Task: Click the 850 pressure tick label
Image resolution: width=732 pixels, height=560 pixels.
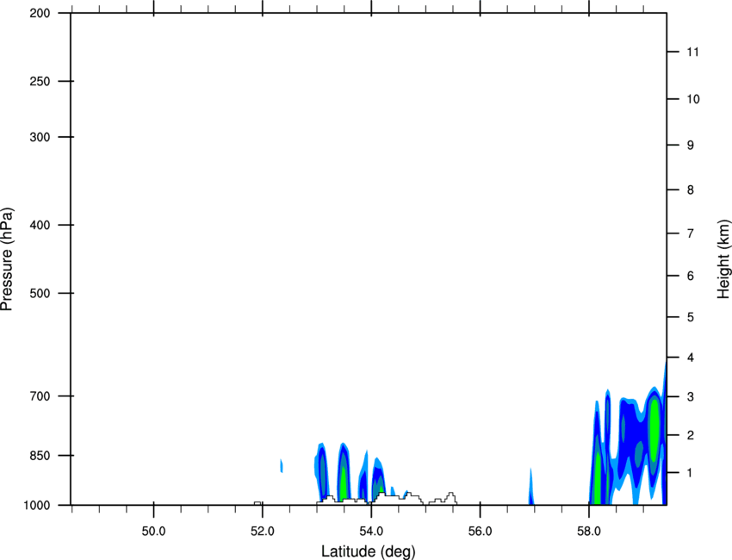Action: point(40,455)
